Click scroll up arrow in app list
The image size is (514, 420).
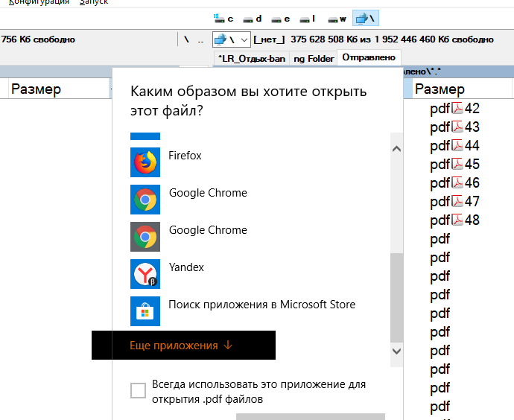(x=396, y=149)
